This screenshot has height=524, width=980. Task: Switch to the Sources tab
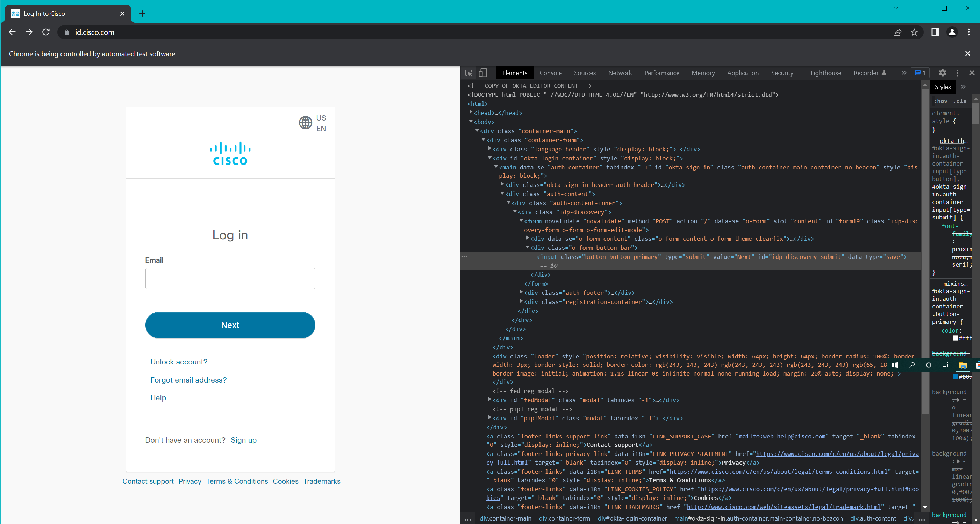tap(585, 73)
